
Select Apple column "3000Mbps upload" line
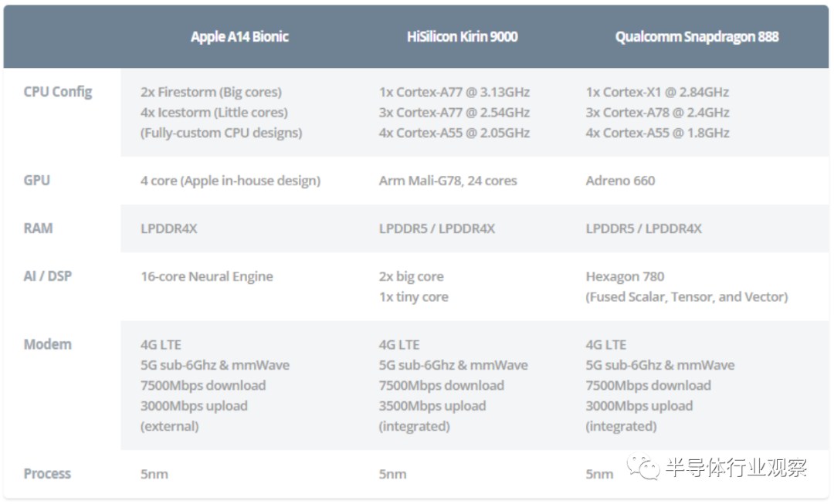click(x=194, y=406)
